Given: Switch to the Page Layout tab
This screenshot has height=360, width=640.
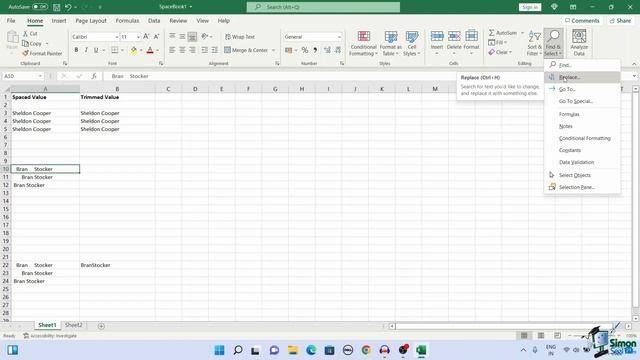Looking at the screenshot, I should (x=91, y=20).
